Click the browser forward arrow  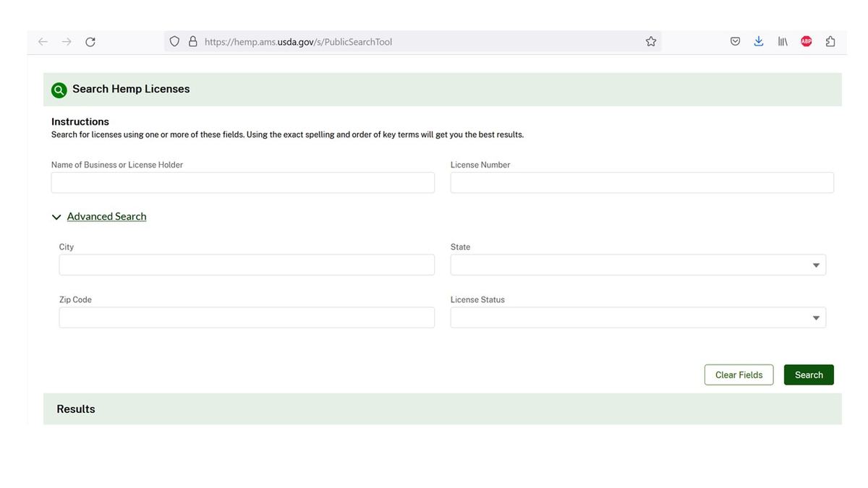click(67, 42)
